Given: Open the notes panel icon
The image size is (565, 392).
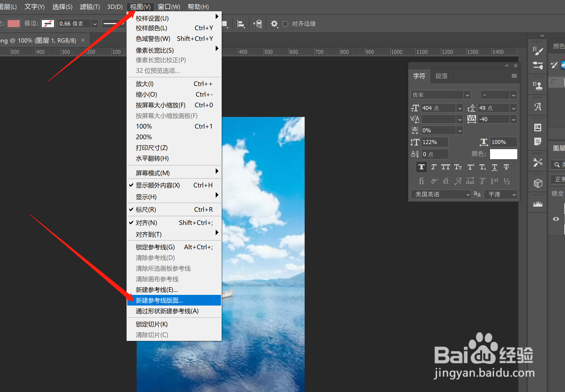Looking at the screenshot, I should point(538,141).
